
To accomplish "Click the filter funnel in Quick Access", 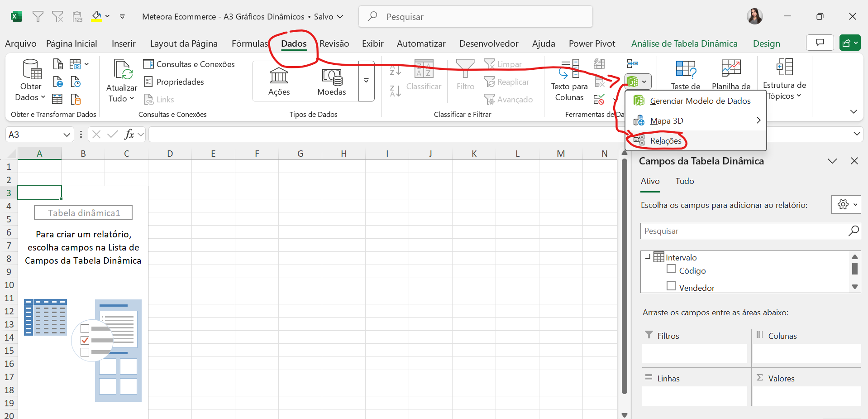I will pyautogui.click(x=38, y=17).
